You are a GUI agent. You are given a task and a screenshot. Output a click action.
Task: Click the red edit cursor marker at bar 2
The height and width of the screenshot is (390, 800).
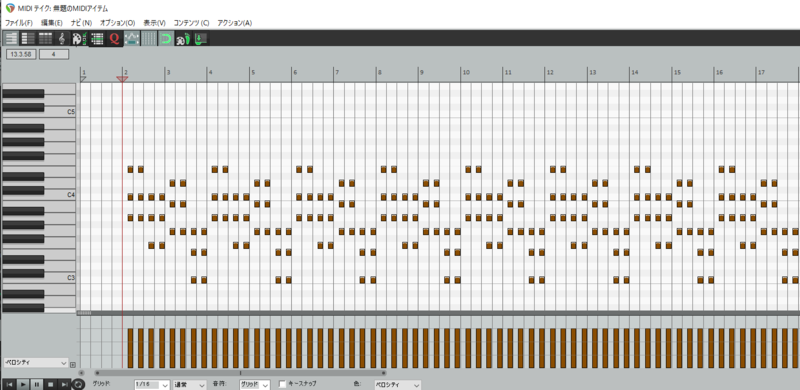click(x=122, y=79)
